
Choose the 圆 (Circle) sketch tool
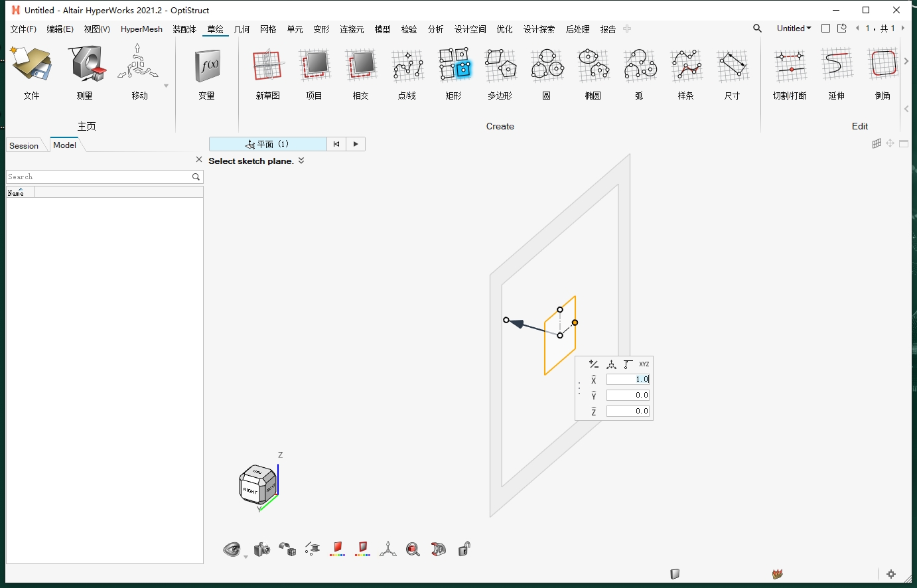tap(547, 74)
